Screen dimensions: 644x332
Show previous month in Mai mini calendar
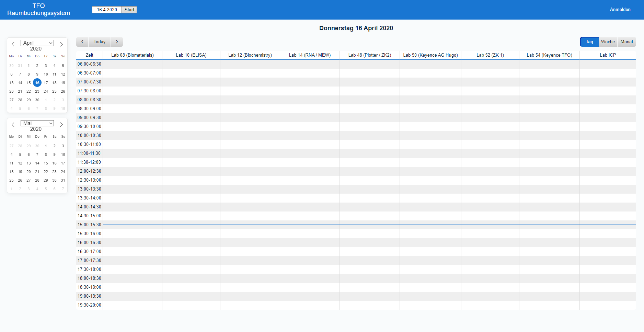click(13, 125)
